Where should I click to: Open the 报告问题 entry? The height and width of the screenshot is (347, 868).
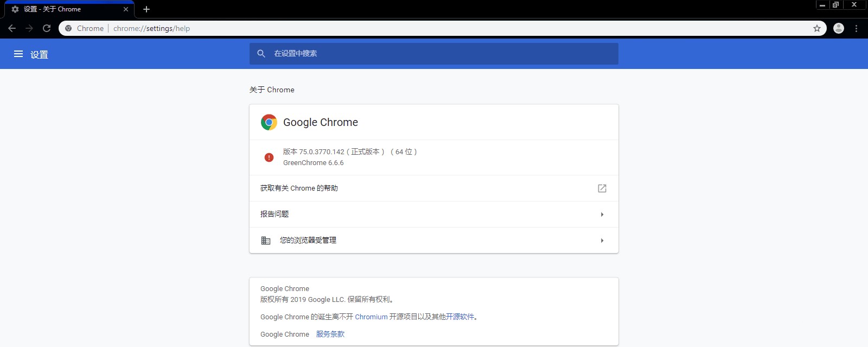click(x=434, y=214)
